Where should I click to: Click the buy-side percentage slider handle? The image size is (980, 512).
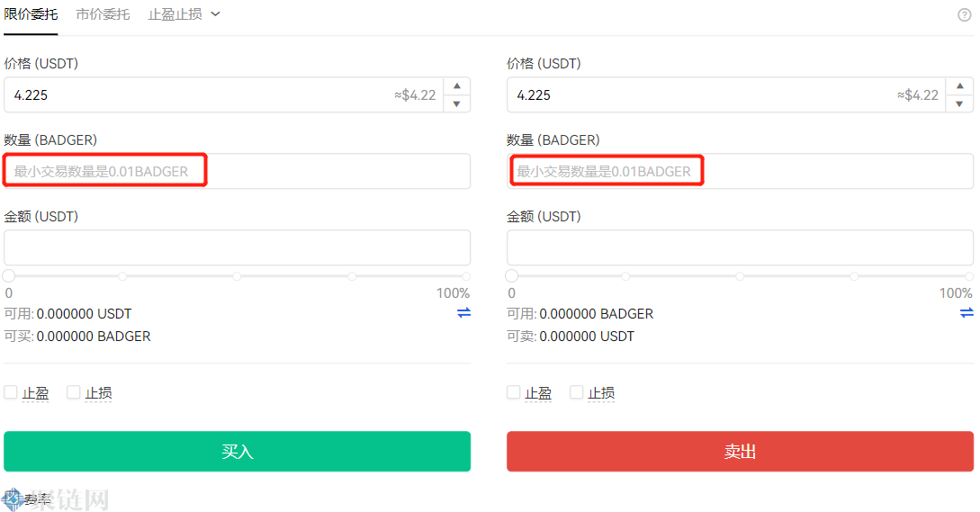coord(9,275)
